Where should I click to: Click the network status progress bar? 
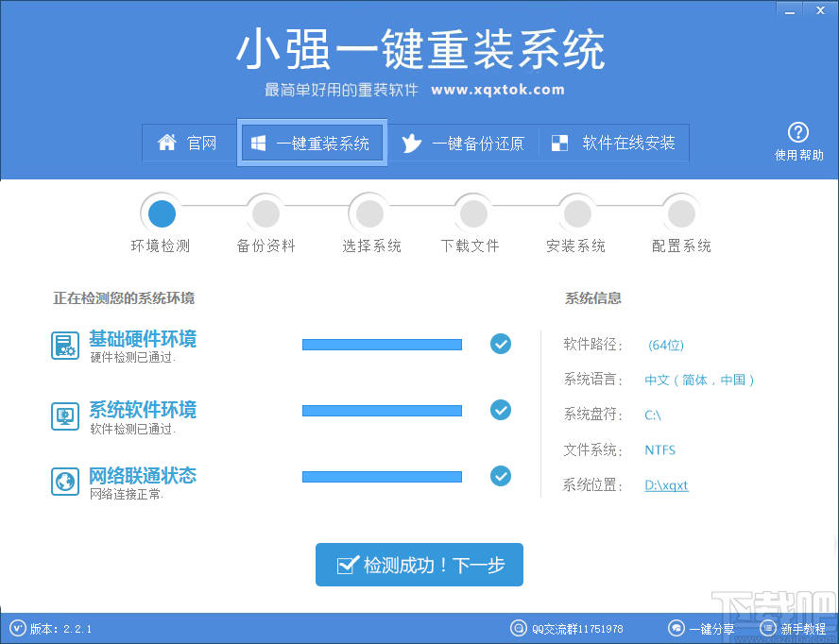click(x=382, y=476)
